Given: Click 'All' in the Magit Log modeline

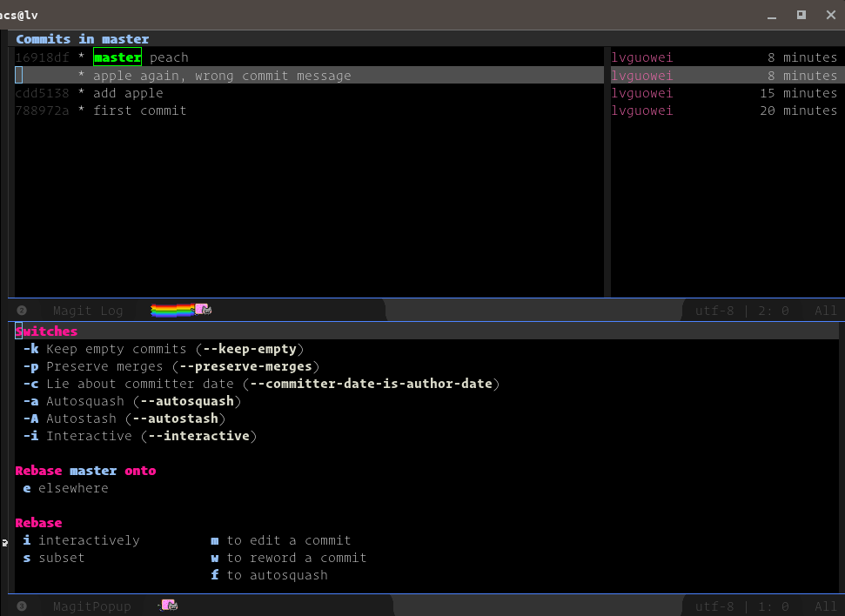Looking at the screenshot, I should point(826,311).
